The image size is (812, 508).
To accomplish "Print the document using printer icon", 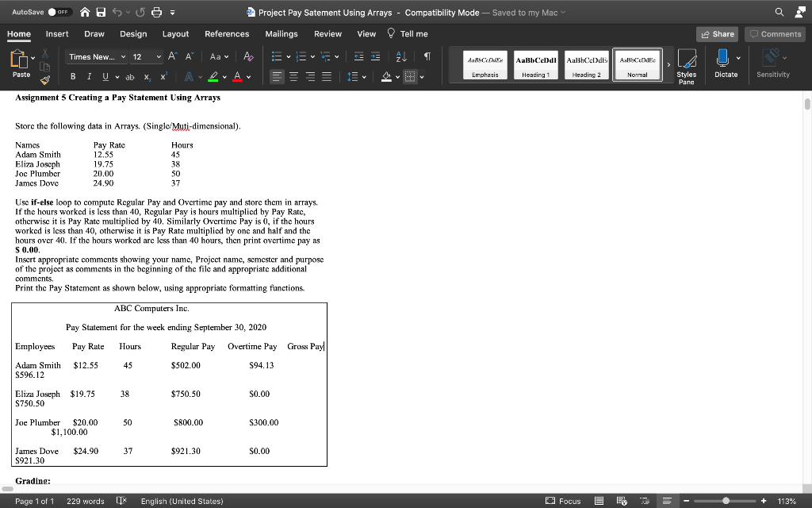I will [x=156, y=13].
